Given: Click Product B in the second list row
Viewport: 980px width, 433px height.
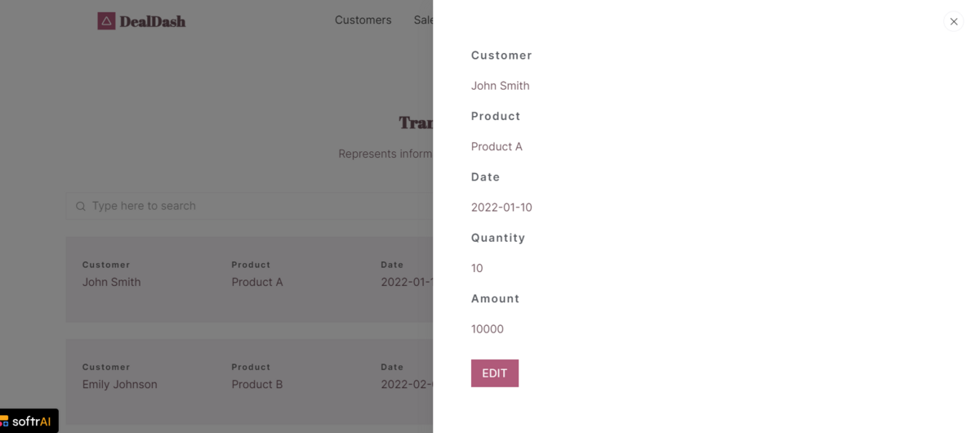Looking at the screenshot, I should tap(257, 384).
